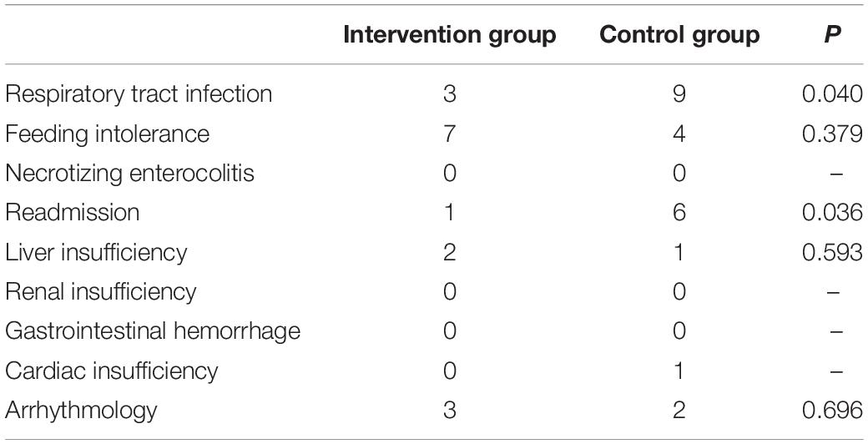This screenshot has width=868, height=444.
Task: Click the 0.036 P value cell
Action: (832, 213)
